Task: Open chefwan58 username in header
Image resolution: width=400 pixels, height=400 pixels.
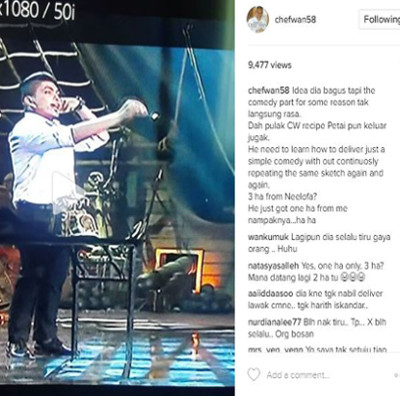Action: pos(295,20)
